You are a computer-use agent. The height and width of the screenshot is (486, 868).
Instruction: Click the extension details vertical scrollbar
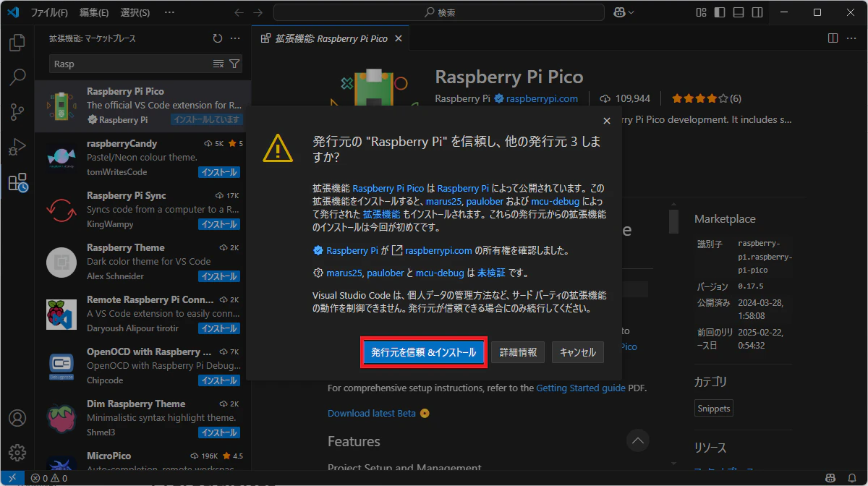(673, 220)
